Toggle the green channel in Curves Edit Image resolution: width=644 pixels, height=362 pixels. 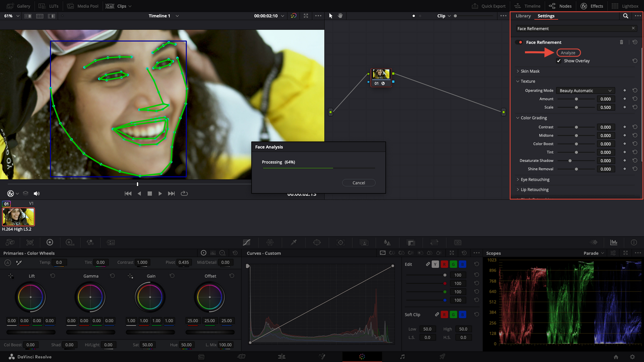pyautogui.click(x=453, y=264)
